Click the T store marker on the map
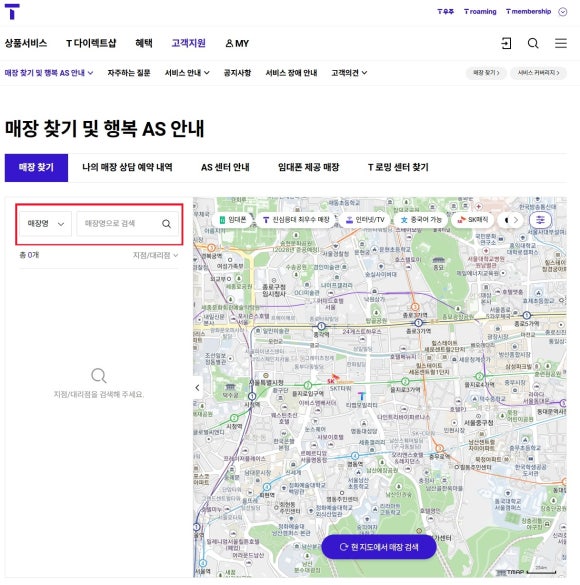Screen dimensions: 580x585 361,395
